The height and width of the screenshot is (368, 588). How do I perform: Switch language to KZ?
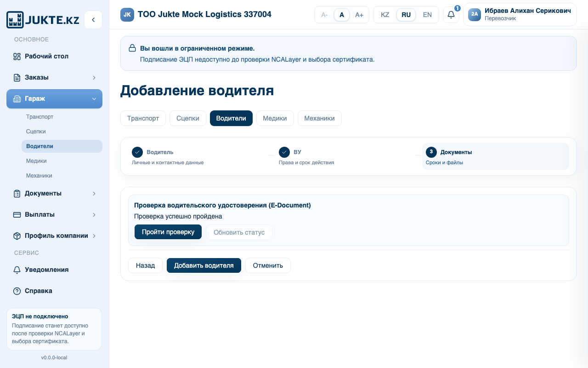(x=385, y=15)
